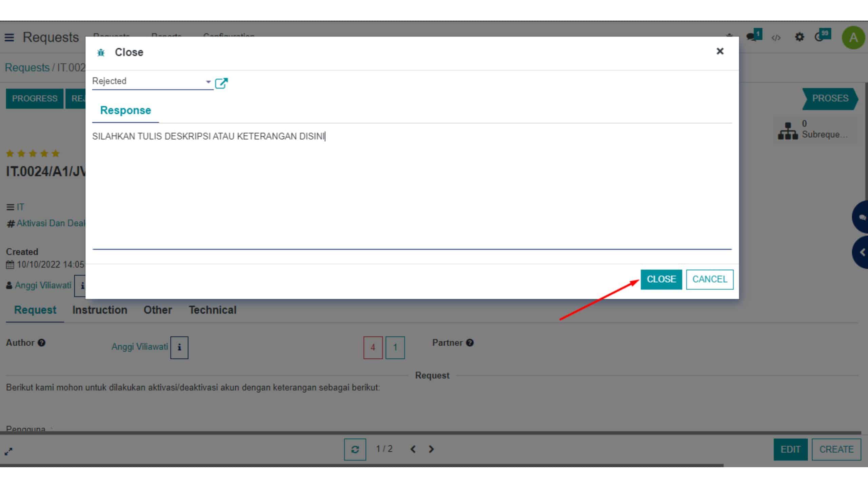
Task: Click the horizontal scrollbar at bottom
Action: coord(361,466)
